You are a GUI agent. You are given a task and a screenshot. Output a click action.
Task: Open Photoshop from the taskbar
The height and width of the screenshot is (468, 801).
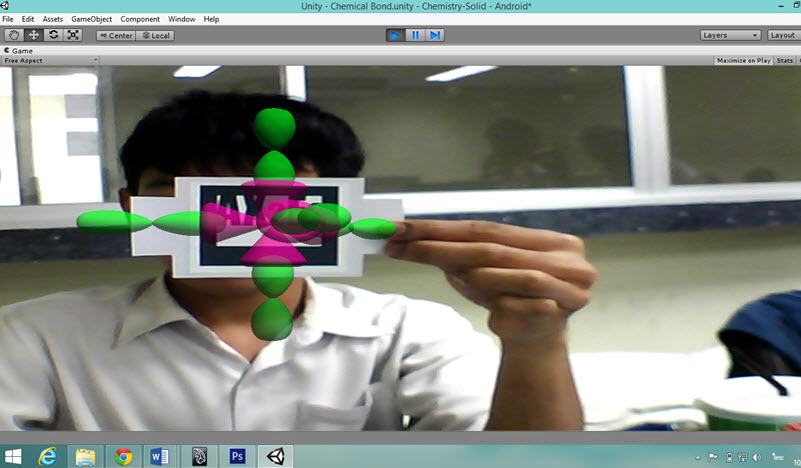(x=237, y=456)
